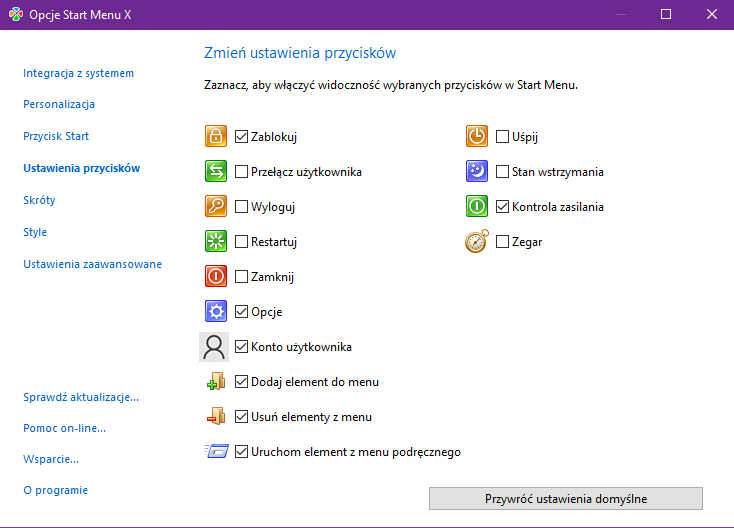Image resolution: width=734 pixels, height=528 pixels.
Task: Click the Dodaj element do menu icon
Action: (216, 381)
